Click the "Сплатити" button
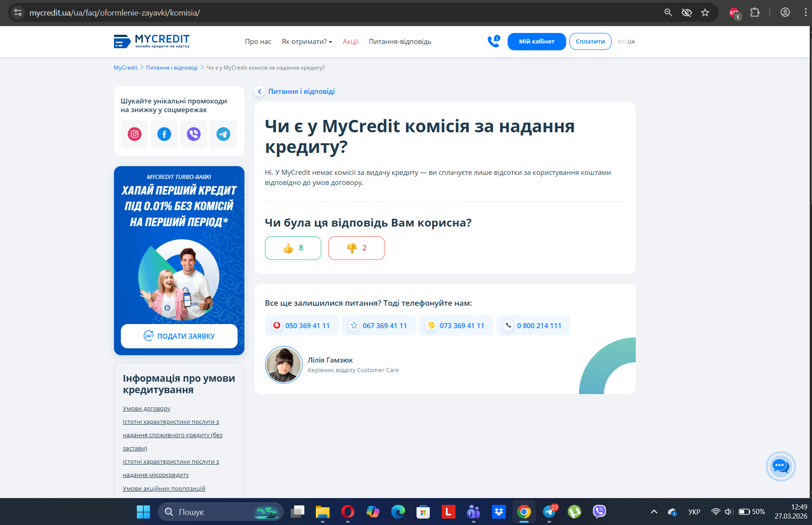812x525 pixels. click(590, 42)
